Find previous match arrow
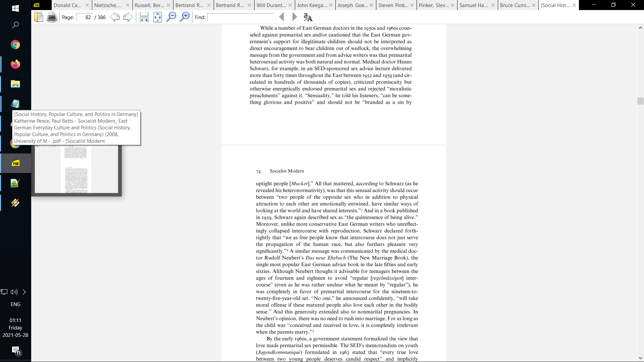This screenshot has width=644, height=362. pos(282,17)
